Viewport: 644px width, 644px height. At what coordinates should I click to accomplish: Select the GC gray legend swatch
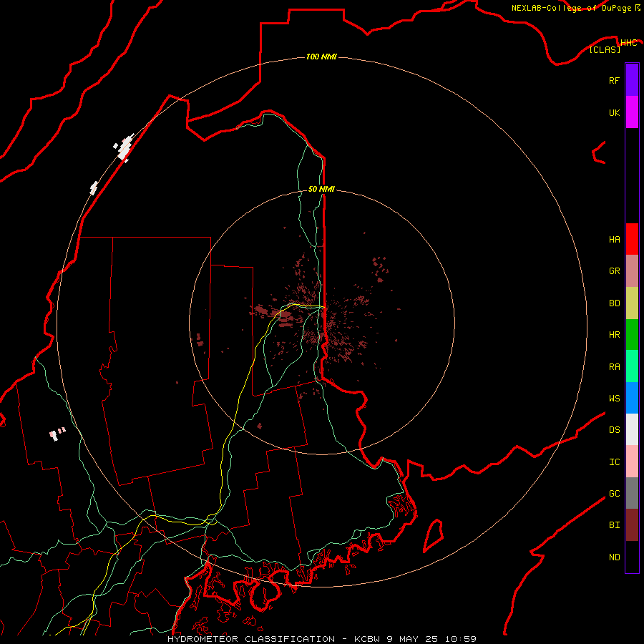tap(632, 493)
